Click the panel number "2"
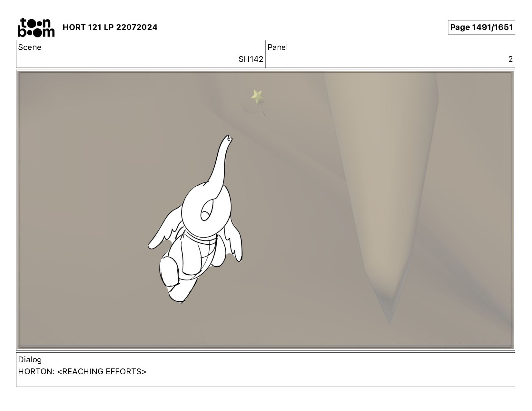Image resolution: width=532 pixels, height=411 pixels. [x=510, y=59]
